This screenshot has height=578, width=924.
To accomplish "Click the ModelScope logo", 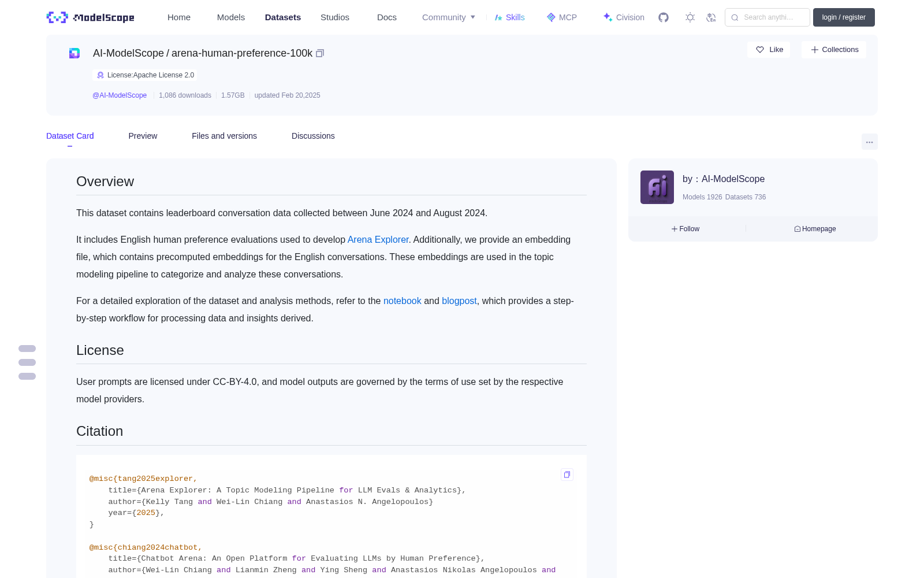I will (90, 17).
